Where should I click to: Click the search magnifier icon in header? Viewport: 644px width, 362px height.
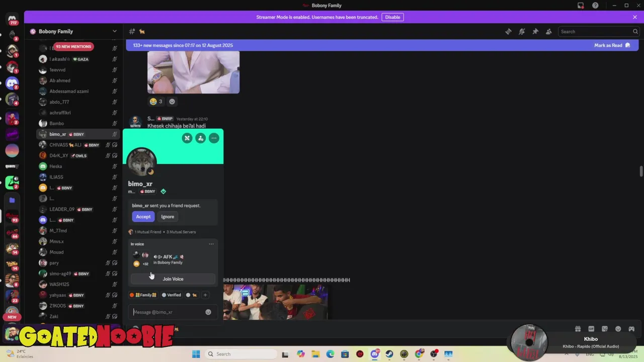click(635, 31)
